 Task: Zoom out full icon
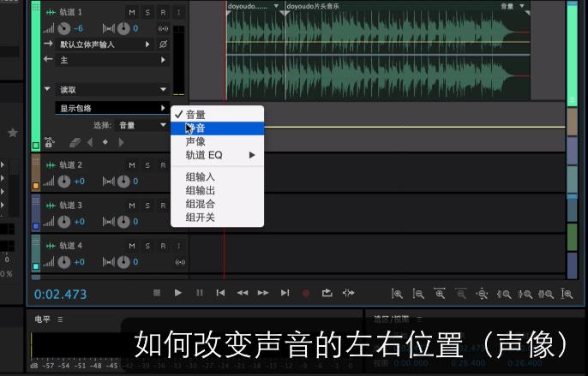482,294
